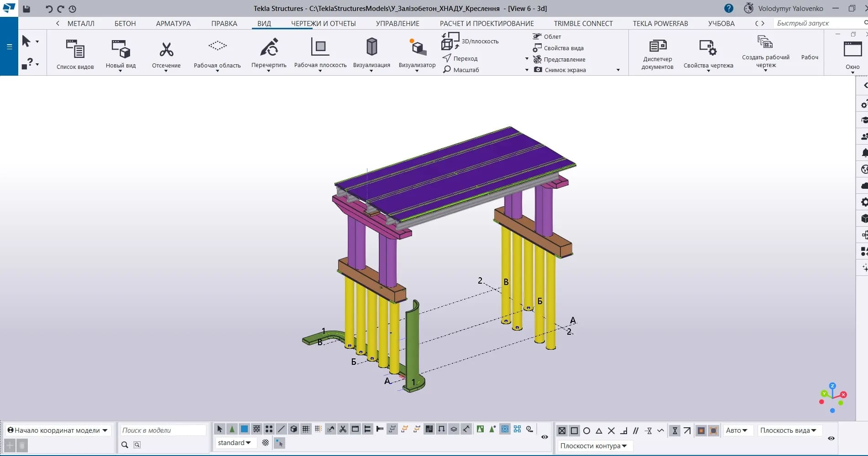Toggle snap to circle centers switch
868x456 pixels.
(587, 430)
